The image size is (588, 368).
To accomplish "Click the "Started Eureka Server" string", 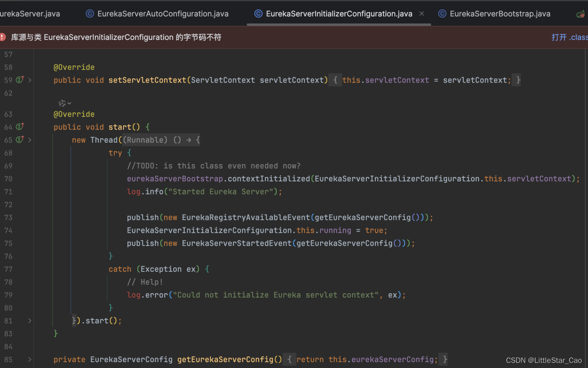I will 221,192.
